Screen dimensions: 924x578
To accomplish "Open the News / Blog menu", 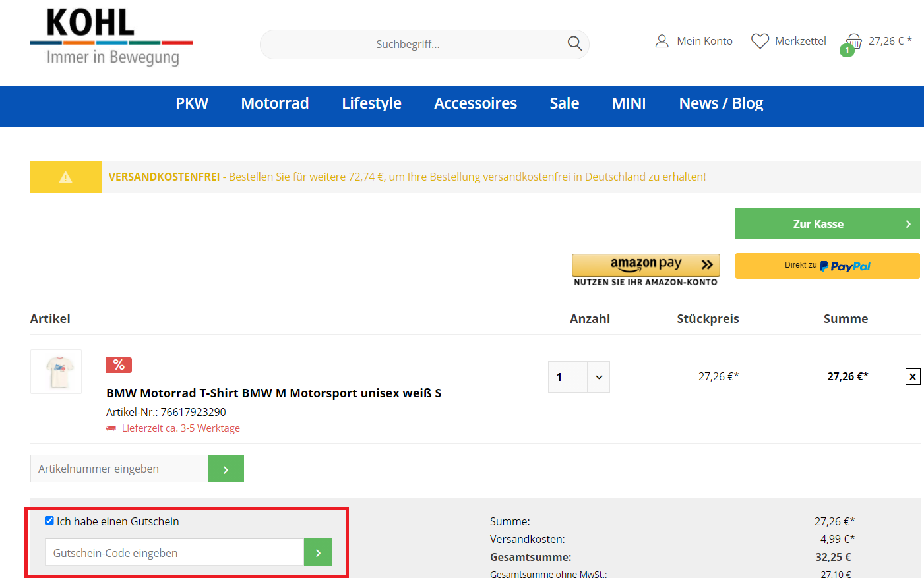I will point(721,103).
